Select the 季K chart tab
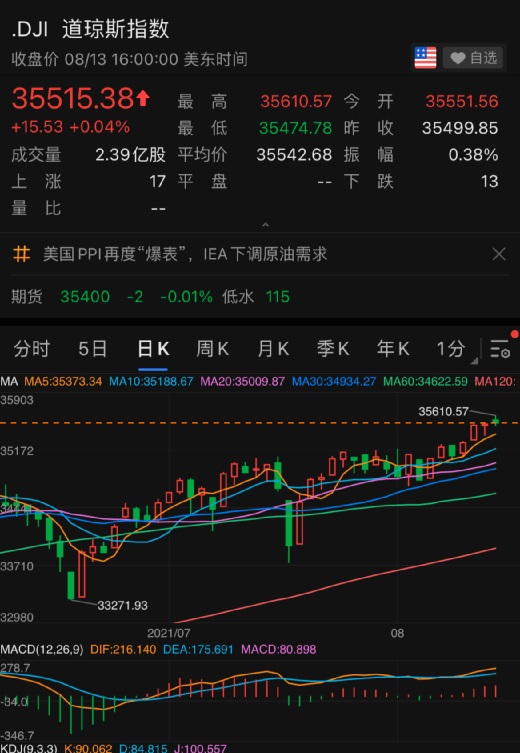This screenshot has height=753, width=520. coord(333,349)
